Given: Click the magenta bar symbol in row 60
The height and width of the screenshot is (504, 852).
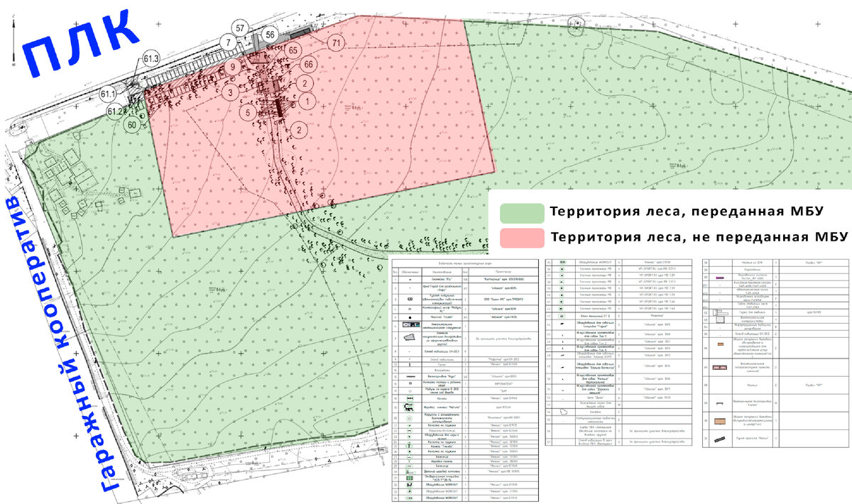Looking at the screenshot, I should (x=719, y=278).
